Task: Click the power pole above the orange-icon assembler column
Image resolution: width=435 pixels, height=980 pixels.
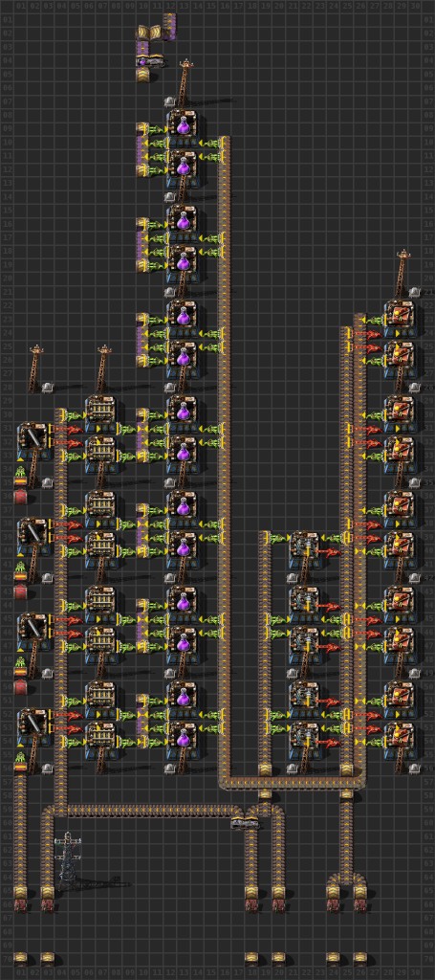Action: pyautogui.click(x=402, y=273)
